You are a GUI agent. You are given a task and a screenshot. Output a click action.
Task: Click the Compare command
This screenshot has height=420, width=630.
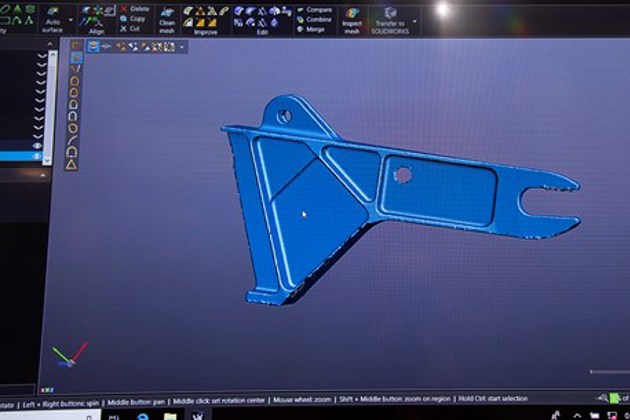[319, 10]
